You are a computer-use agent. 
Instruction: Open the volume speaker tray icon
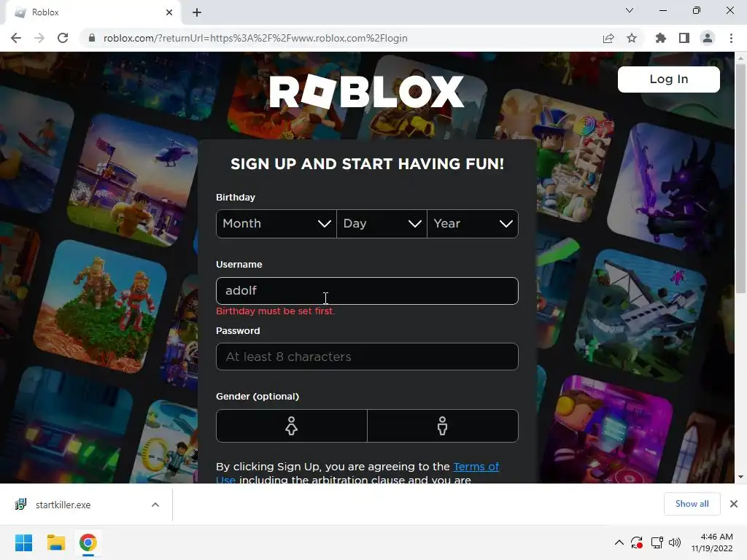tap(675, 542)
